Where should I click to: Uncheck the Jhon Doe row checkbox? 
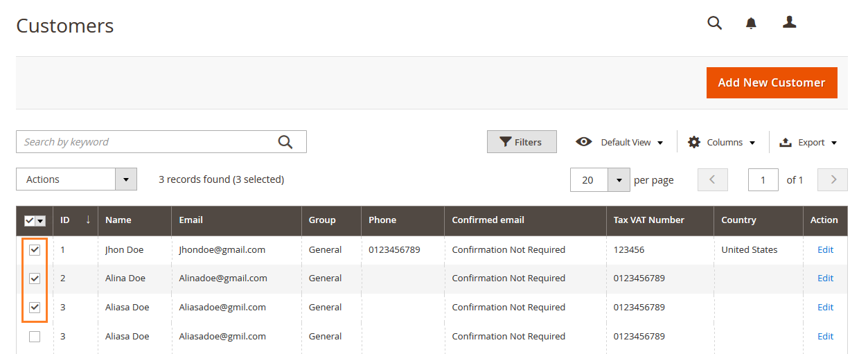(x=35, y=249)
